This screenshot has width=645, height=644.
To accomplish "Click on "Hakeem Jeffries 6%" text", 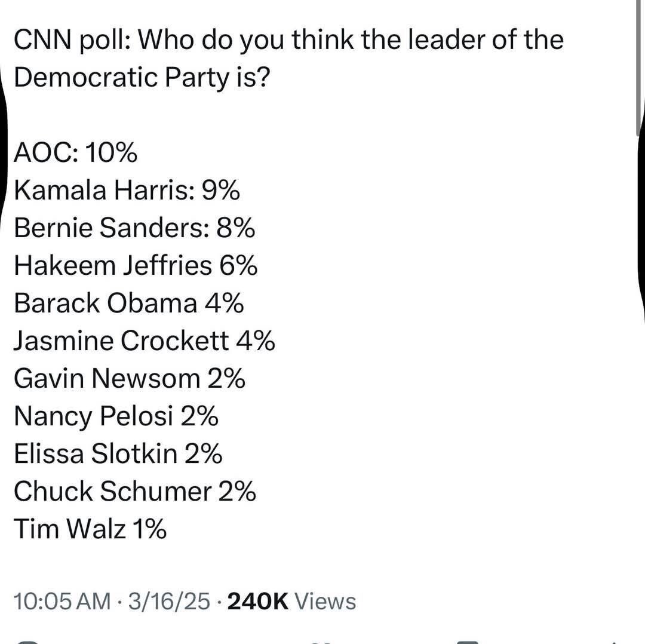I will click(136, 266).
